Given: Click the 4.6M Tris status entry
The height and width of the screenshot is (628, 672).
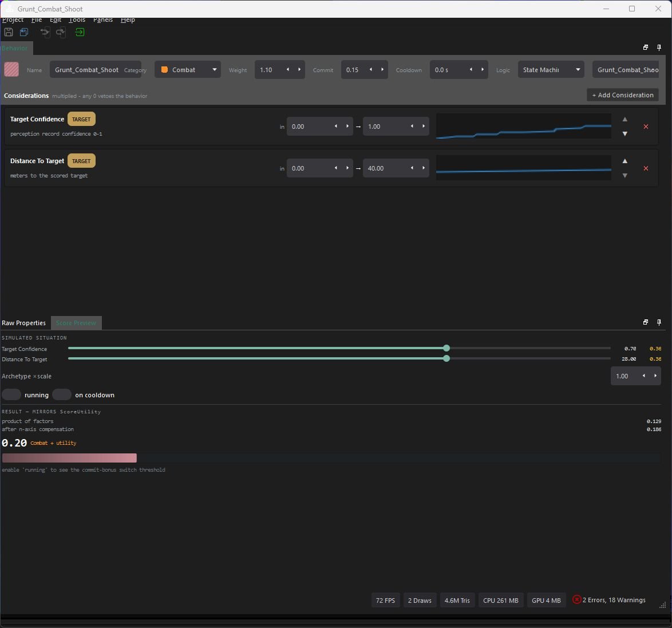Looking at the screenshot, I should click(x=457, y=600).
